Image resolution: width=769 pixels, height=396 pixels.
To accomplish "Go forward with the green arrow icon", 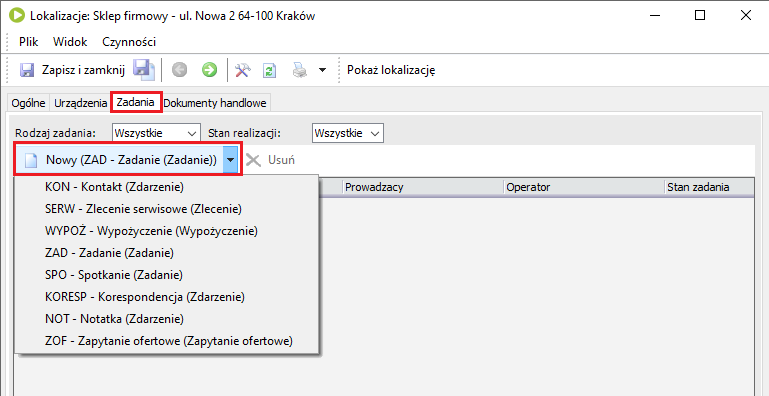I will tap(209, 70).
